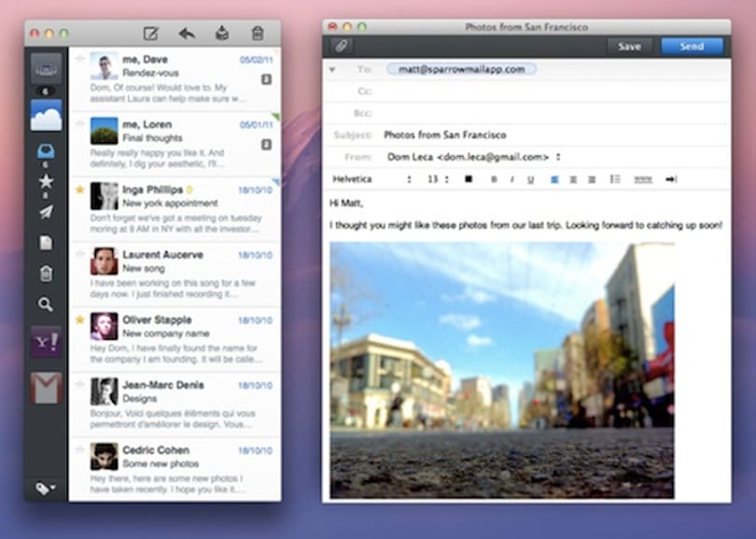Increase the indent level

[x=671, y=179]
